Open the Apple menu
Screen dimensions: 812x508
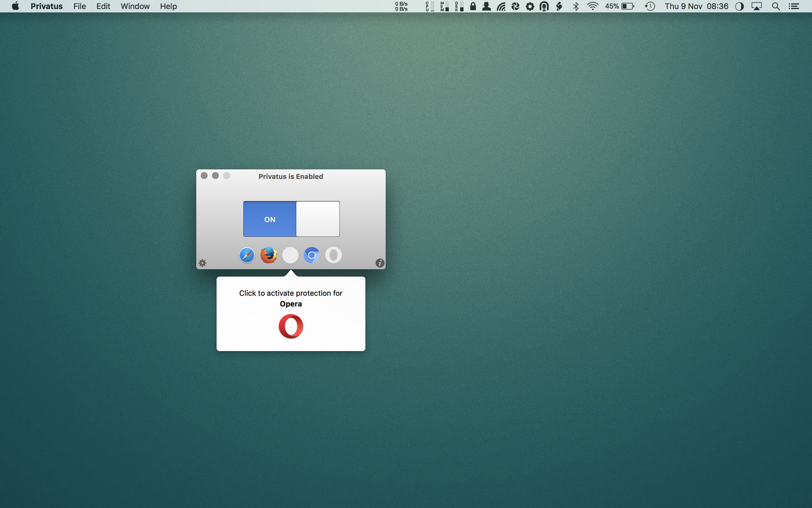[x=15, y=6]
